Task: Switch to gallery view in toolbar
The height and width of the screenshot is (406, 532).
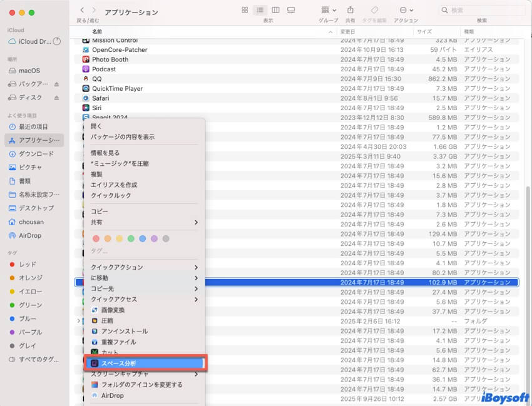Action: click(x=290, y=11)
